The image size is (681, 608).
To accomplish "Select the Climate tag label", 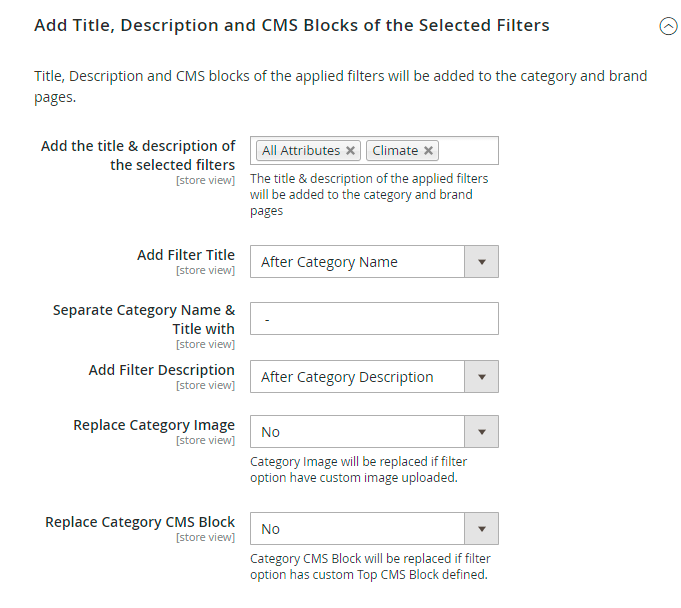I will click(395, 151).
